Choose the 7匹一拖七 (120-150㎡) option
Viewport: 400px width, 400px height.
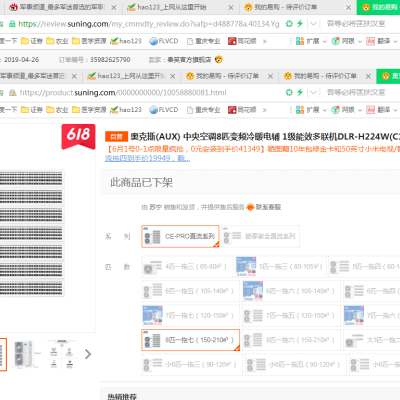point(190,315)
